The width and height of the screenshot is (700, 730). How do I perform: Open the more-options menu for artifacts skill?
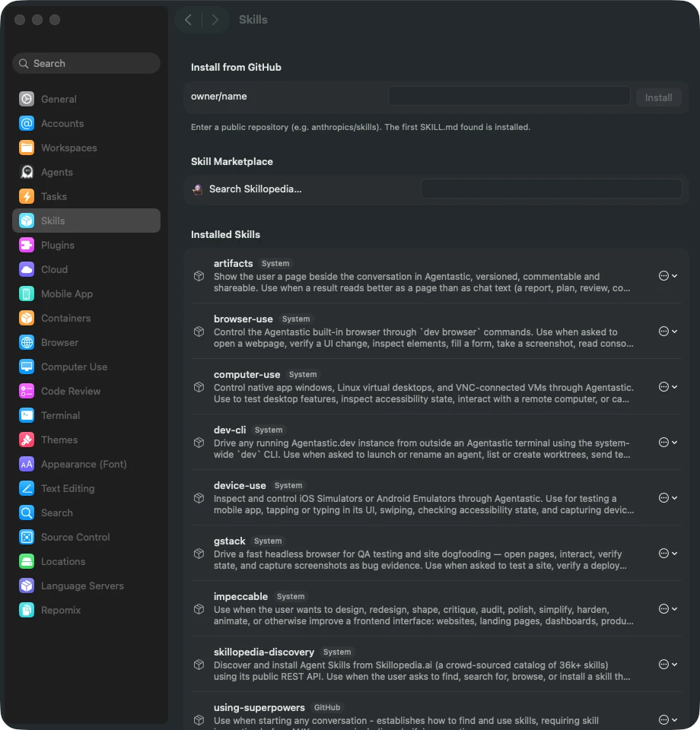(668, 275)
